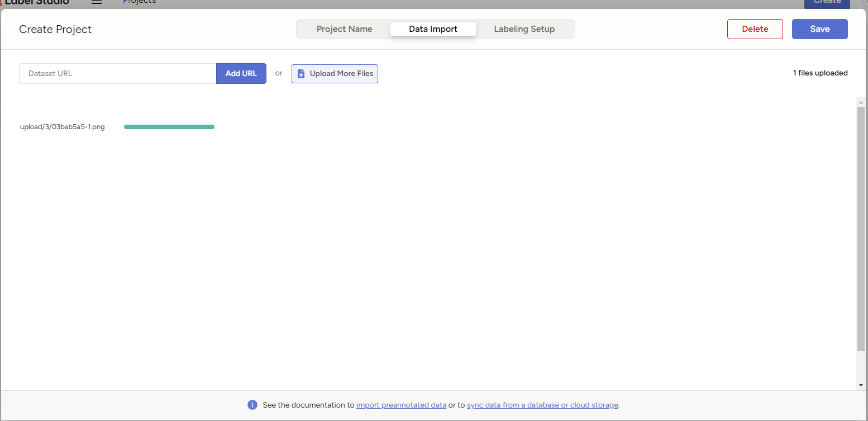
Task: Click the info icon in the footer
Action: pyautogui.click(x=252, y=405)
